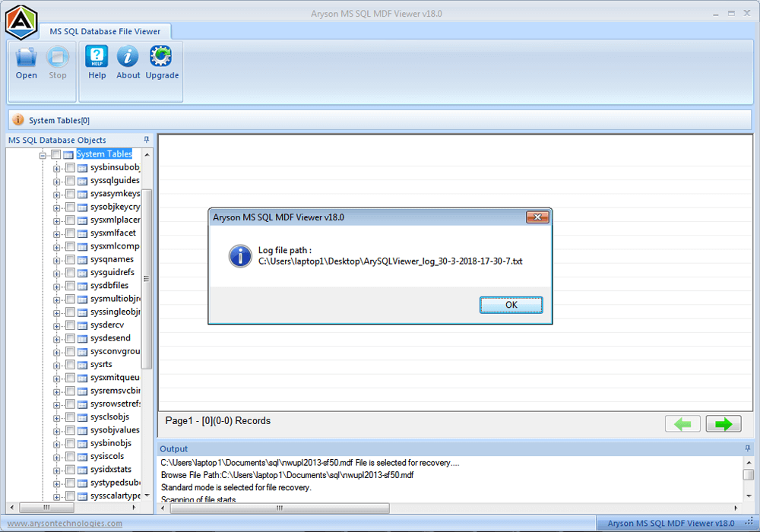Pin the MS SQL Database Objects panel
This screenshot has width=760, height=532.
coord(147,140)
